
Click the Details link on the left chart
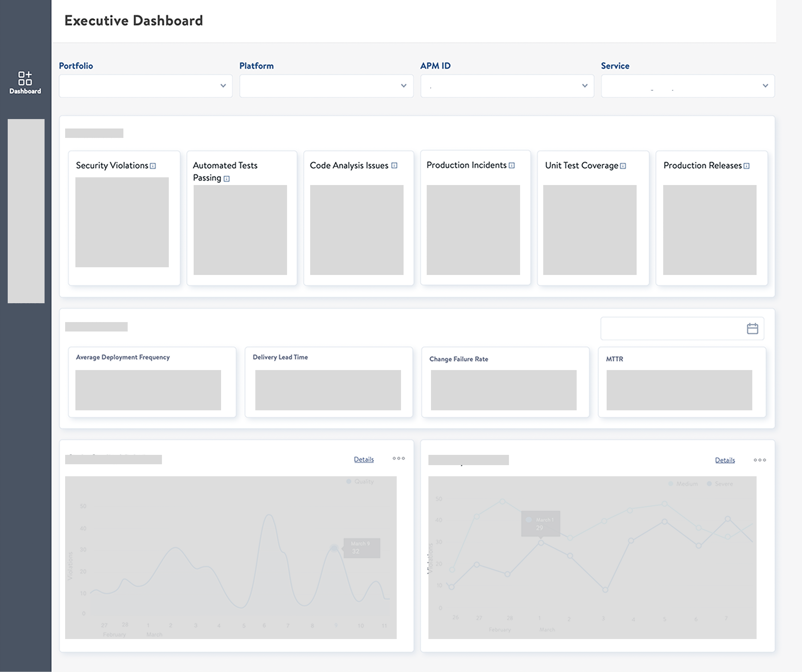point(364,460)
